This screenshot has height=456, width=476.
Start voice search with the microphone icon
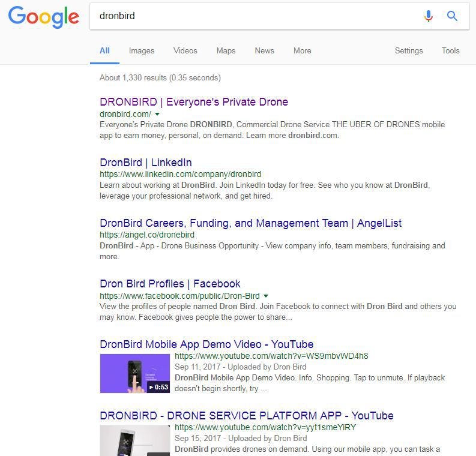(429, 16)
